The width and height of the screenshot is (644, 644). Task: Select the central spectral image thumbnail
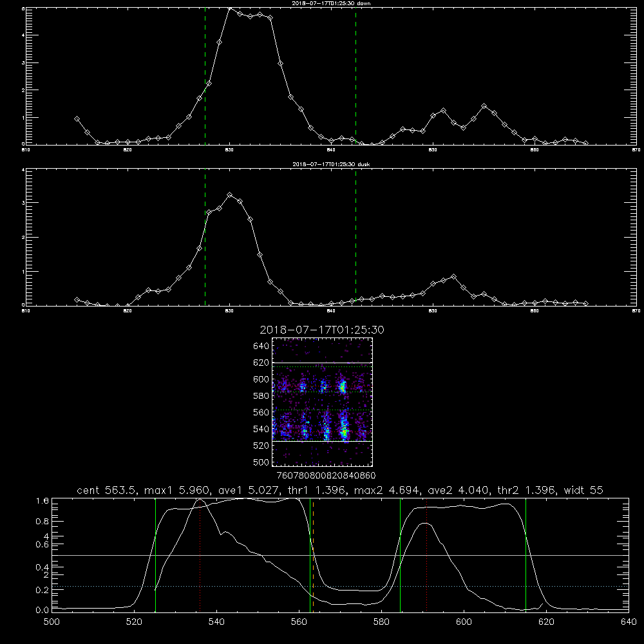tap(322, 402)
